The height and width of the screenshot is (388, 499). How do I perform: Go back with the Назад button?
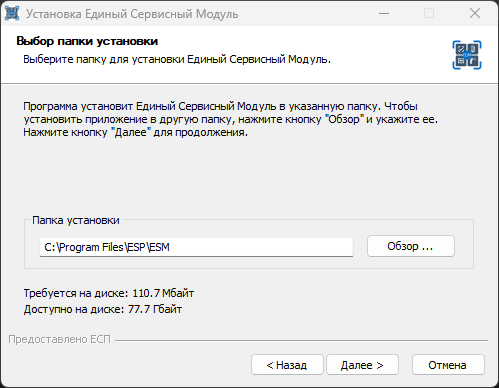click(x=287, y=365)
